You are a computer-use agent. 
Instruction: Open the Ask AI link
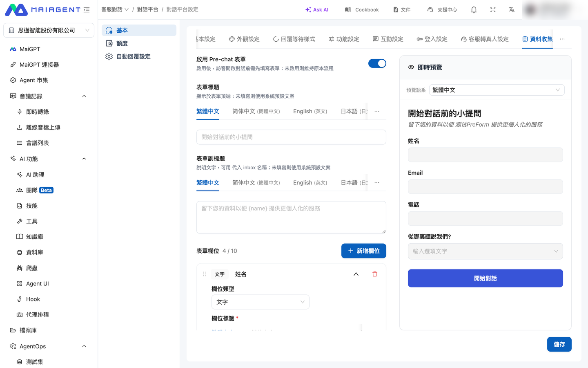point(317,10)
